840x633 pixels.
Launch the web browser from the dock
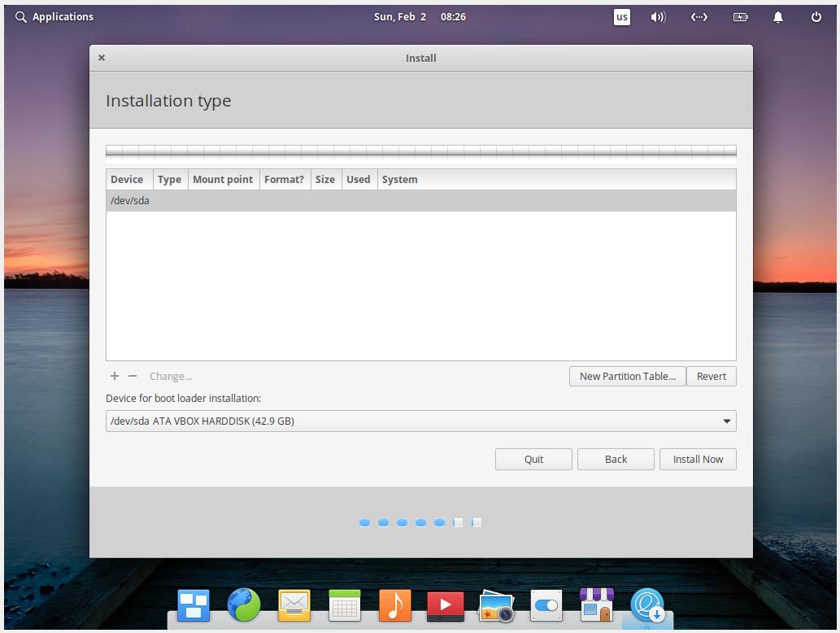tap(244, 605)
